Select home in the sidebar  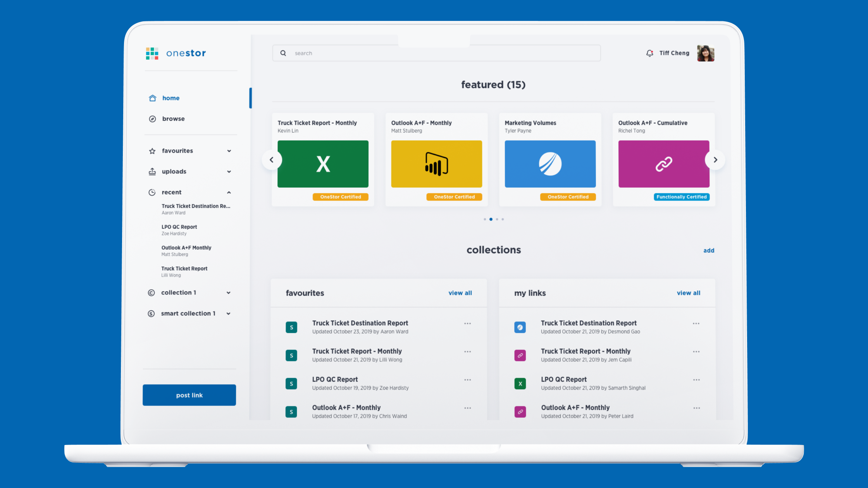click(170, 98)
